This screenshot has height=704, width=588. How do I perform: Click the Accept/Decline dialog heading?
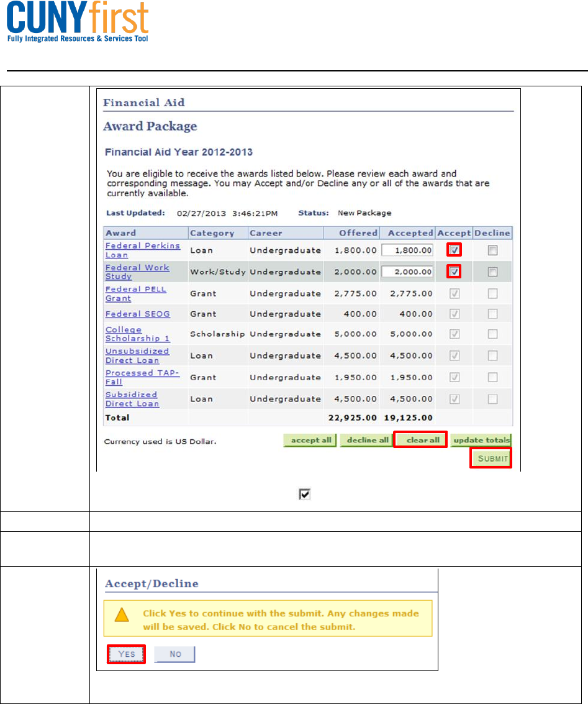point(152,583)
